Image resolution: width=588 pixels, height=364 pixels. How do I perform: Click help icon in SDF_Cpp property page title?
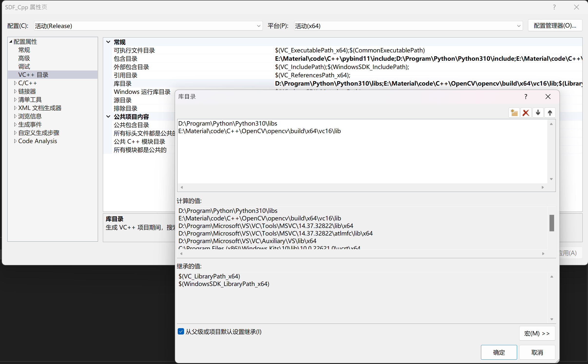pyautogui.click(x=554, y=7)
